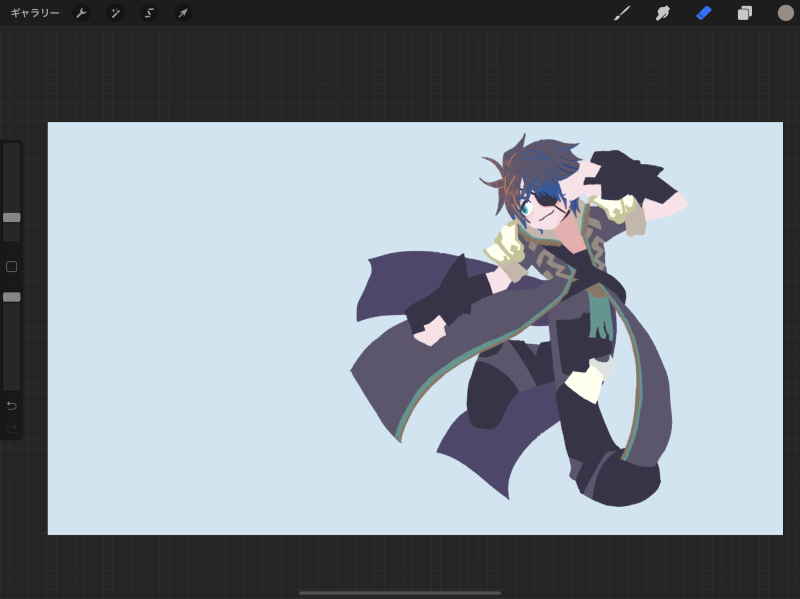Activate the Selection S tool

149,13
